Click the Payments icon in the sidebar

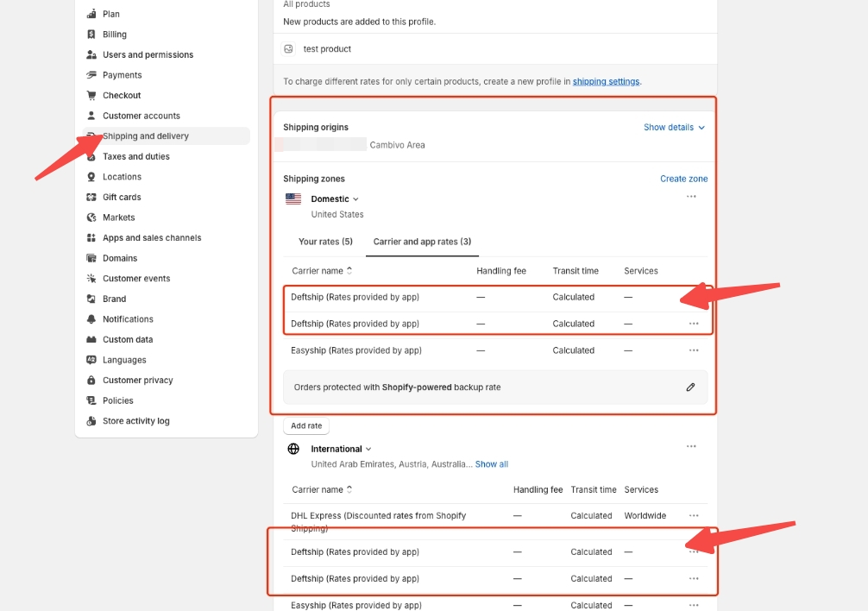pyautogui.click(x=91, y=75)
